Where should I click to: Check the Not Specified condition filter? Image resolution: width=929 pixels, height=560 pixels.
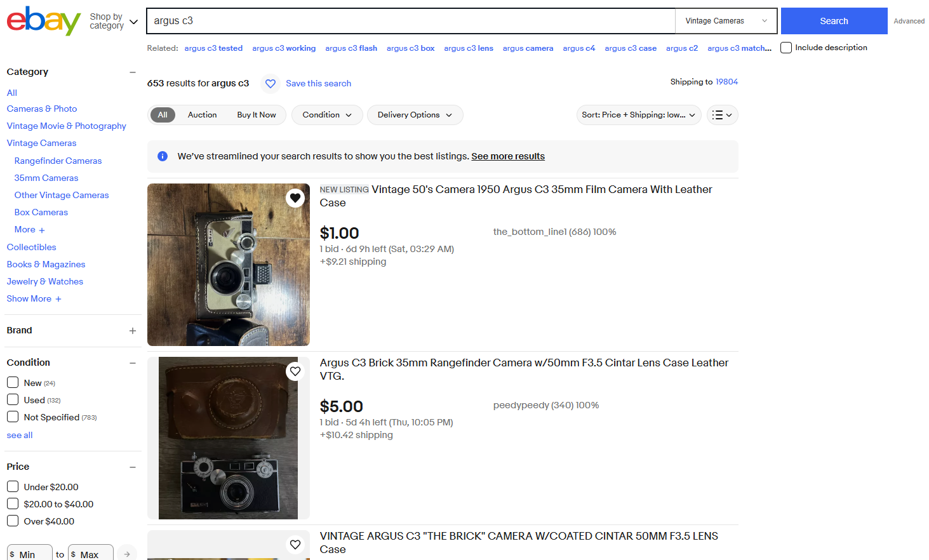pos(13,417)
